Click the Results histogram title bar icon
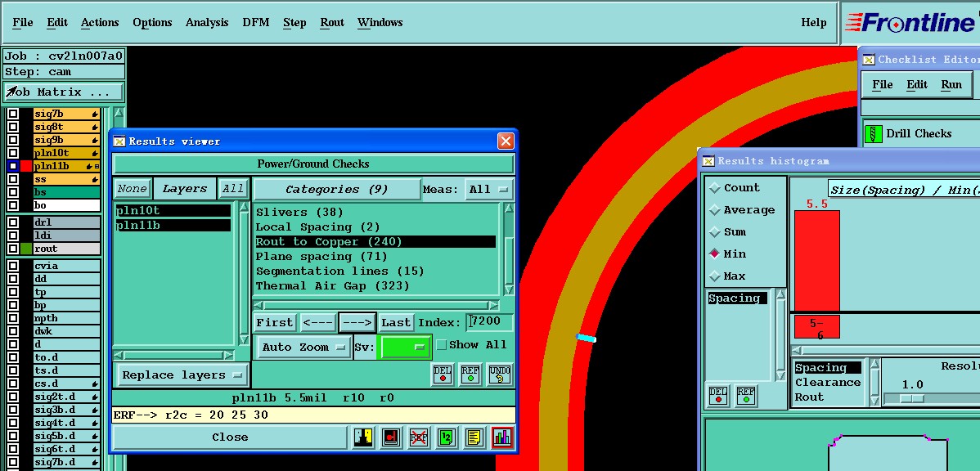 pos(708,161)
